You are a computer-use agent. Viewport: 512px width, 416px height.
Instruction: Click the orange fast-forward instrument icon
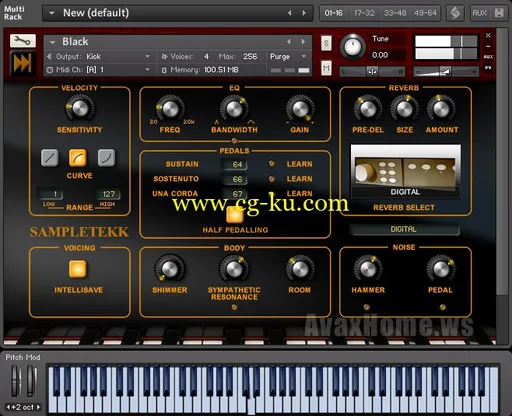(22, 63)
